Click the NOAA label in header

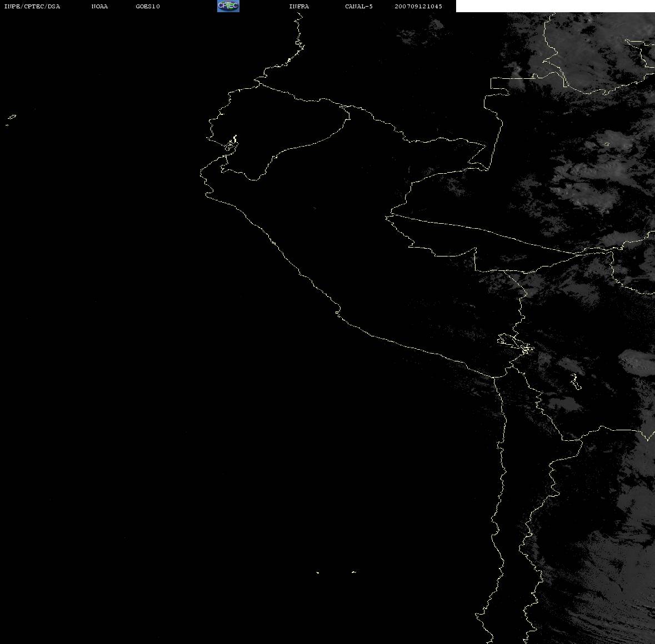coord(99,6)
